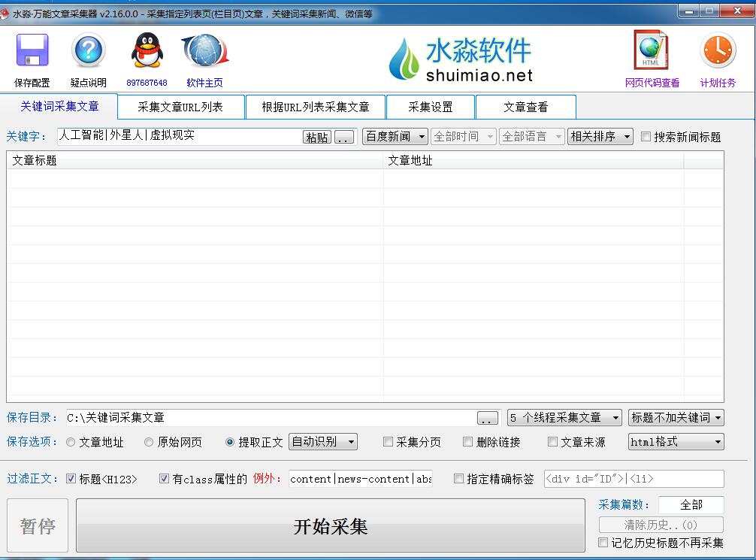Click the 暂停 button
The height and width of the screenshot is (560, 756).
tap(37, 527)
